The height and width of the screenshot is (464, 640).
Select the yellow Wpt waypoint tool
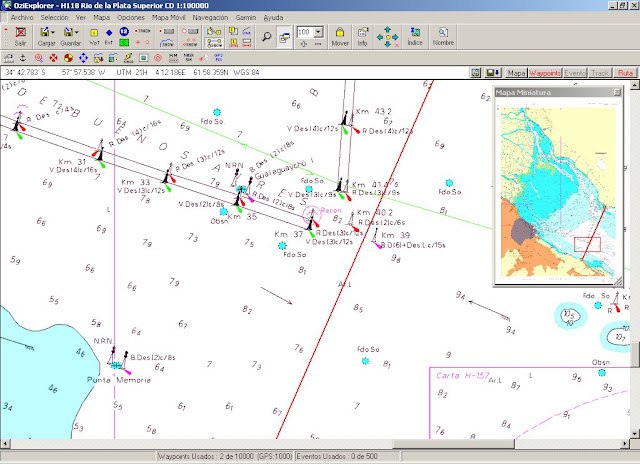pos(94,33)
